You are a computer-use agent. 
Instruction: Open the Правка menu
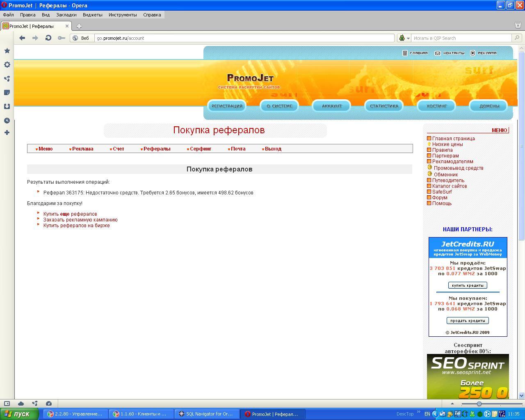coord(27,15)
